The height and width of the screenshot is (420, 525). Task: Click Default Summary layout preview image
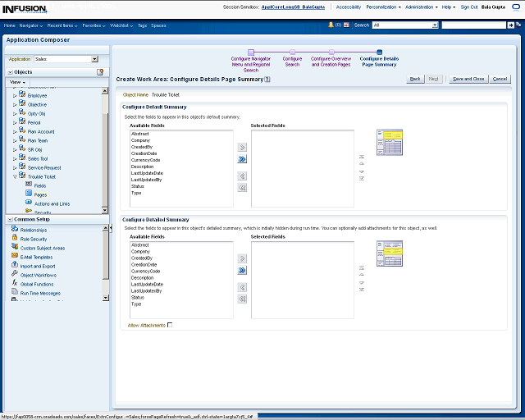tap(389, 143)
